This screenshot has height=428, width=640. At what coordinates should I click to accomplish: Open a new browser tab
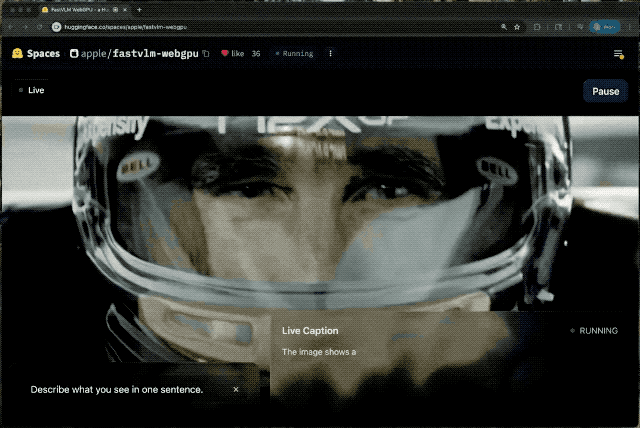pos(138,9)
